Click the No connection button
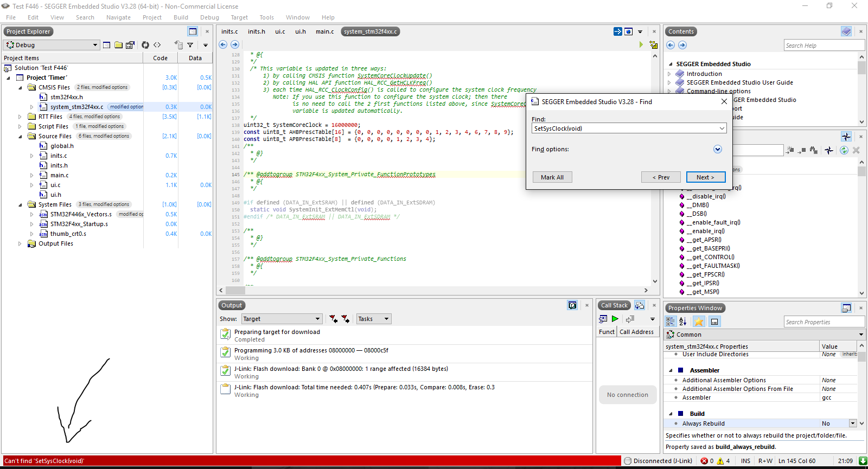 (628, 395)
